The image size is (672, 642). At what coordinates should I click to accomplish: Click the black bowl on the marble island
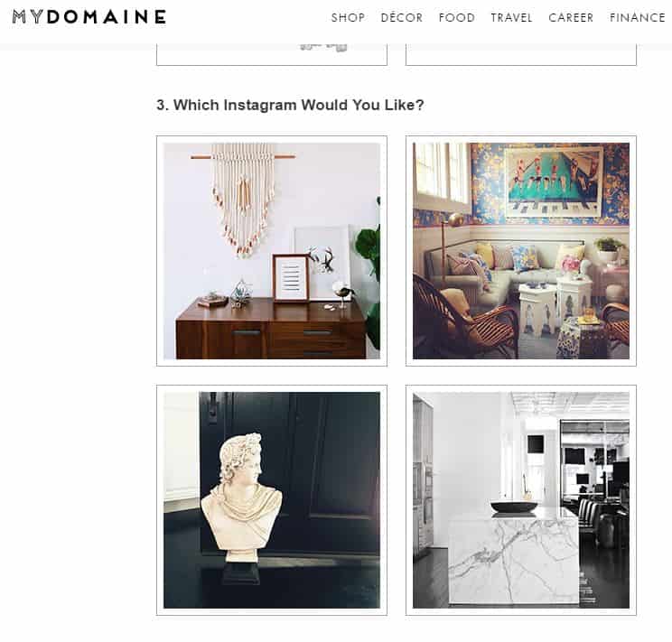point(514,507)
